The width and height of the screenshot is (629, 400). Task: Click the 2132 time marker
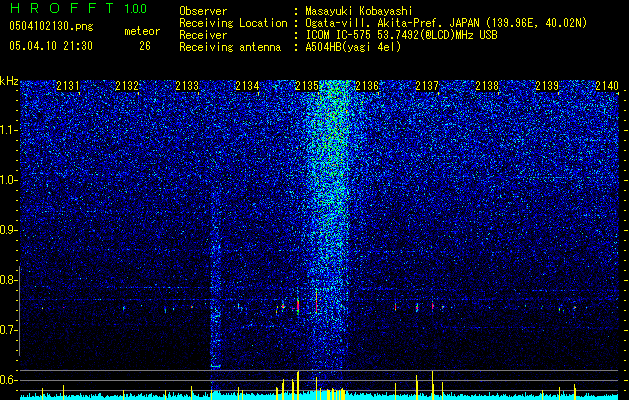(x=127, y=86)
